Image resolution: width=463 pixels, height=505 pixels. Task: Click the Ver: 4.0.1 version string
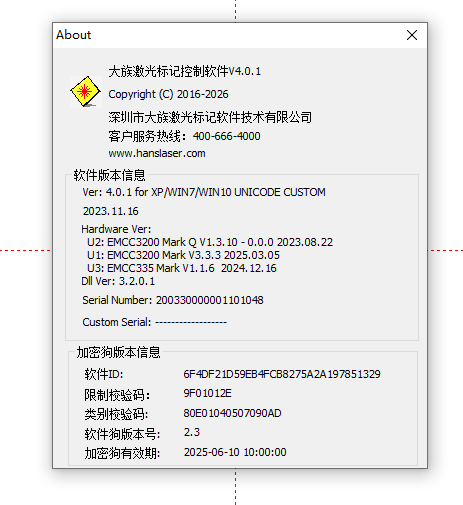coord(204,192)
